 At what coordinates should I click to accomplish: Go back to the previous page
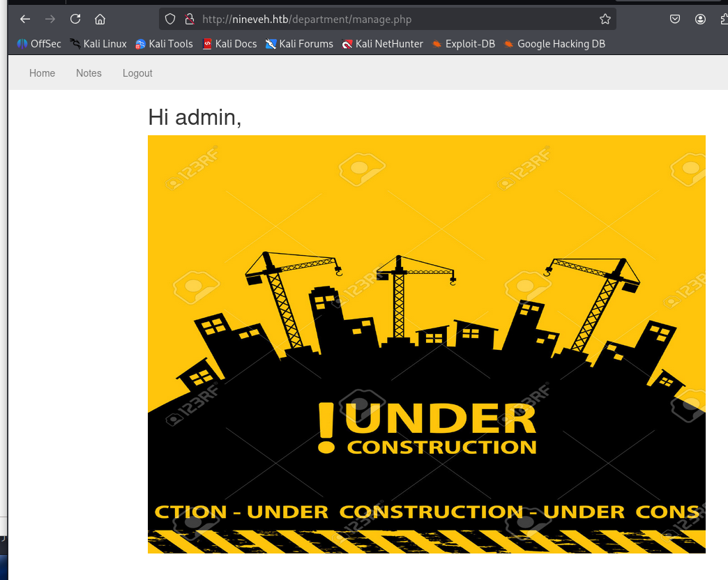[x=25, y=19]
